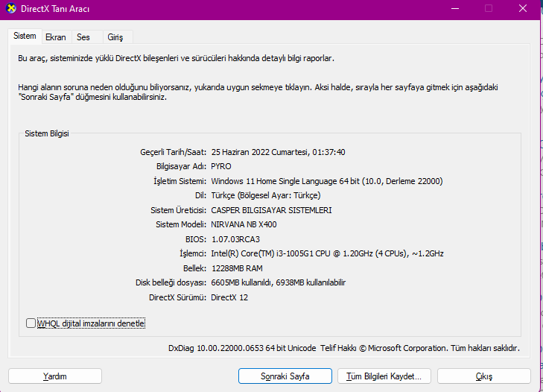The height and width of the screenshot is (392, 543).
Task: Maximize the DirectX Tanı Aracı window
Action: coord(489,8)
